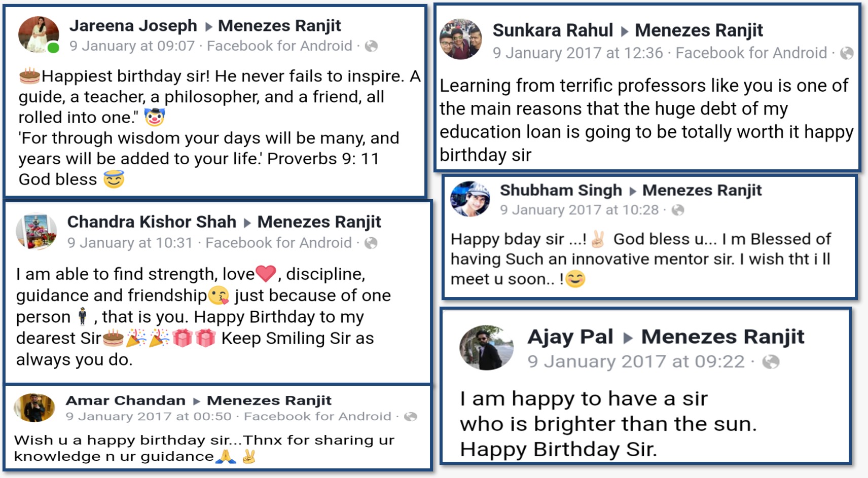Click the globe privacy icon on Jareena Joseph's post
This screenshot has width=868, height=478.
(371, 46)
